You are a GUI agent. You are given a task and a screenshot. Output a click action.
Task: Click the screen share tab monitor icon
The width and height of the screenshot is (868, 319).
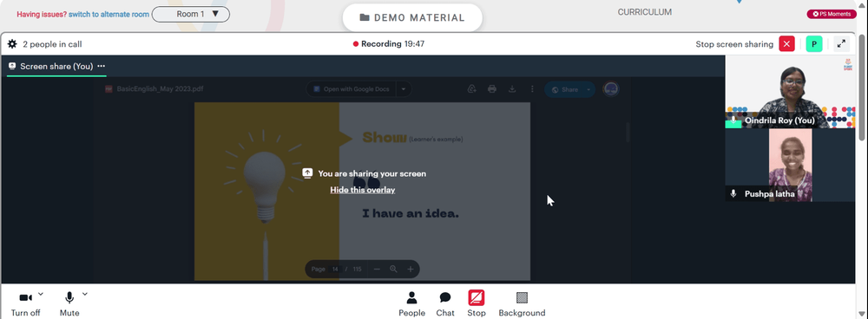pyautogui.click(x=12, y=67)
